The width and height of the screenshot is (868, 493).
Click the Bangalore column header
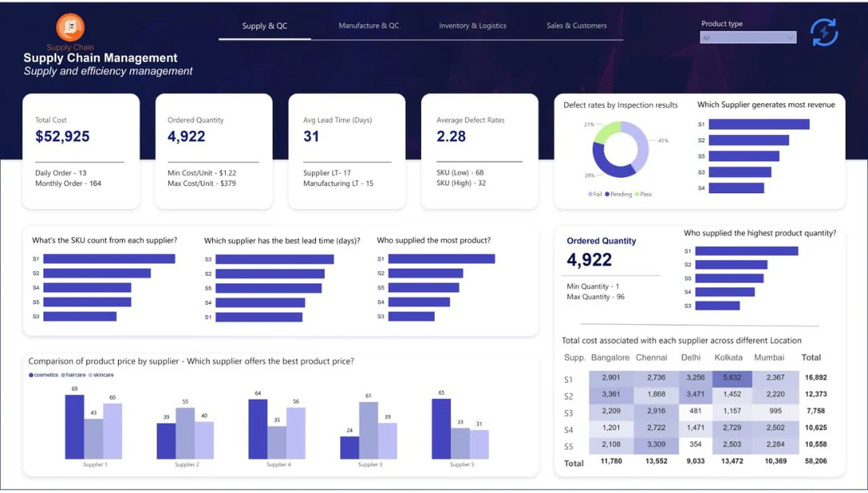tap(610, 357)
